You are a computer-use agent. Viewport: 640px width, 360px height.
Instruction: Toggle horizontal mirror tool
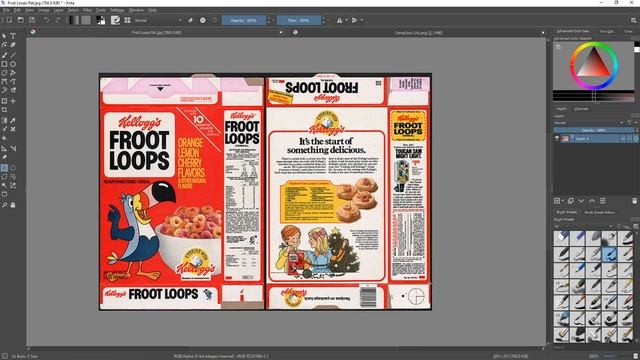(339, 20)
